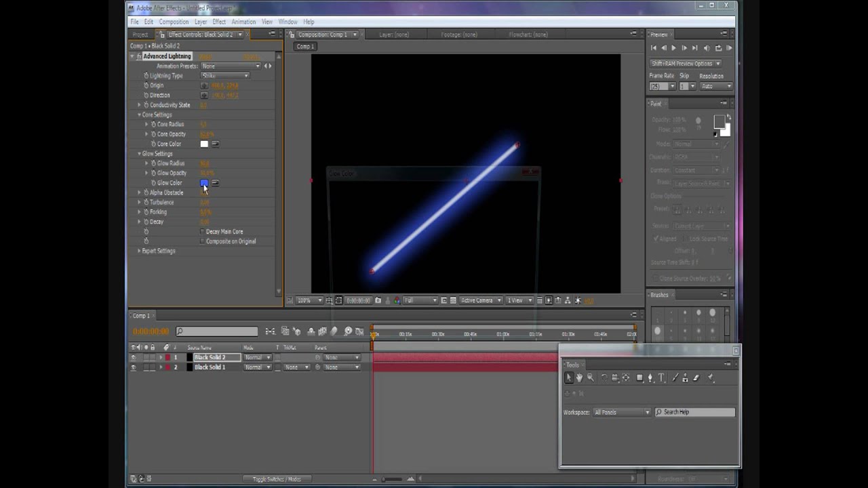This screenshot has width=868, height=488.
Task: Open the File menu
Action: (x=134, y=22)
